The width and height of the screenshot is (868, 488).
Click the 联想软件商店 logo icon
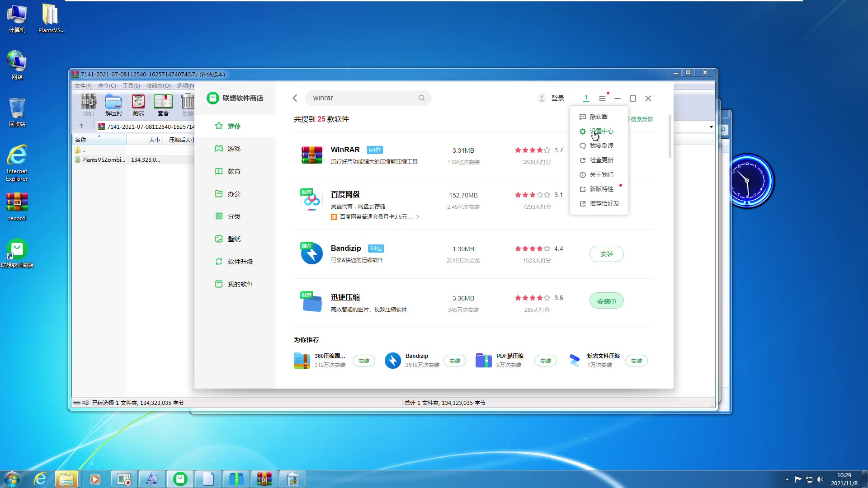click(213, 98)
